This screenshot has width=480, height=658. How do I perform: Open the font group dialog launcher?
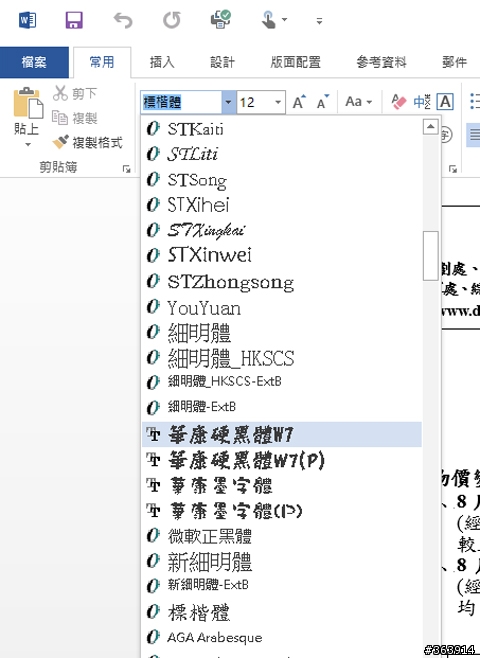pos(452,169)
